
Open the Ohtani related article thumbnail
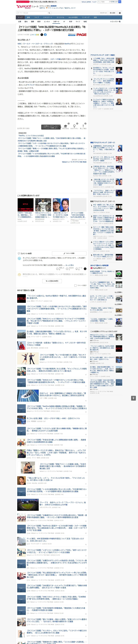point(61,205)
